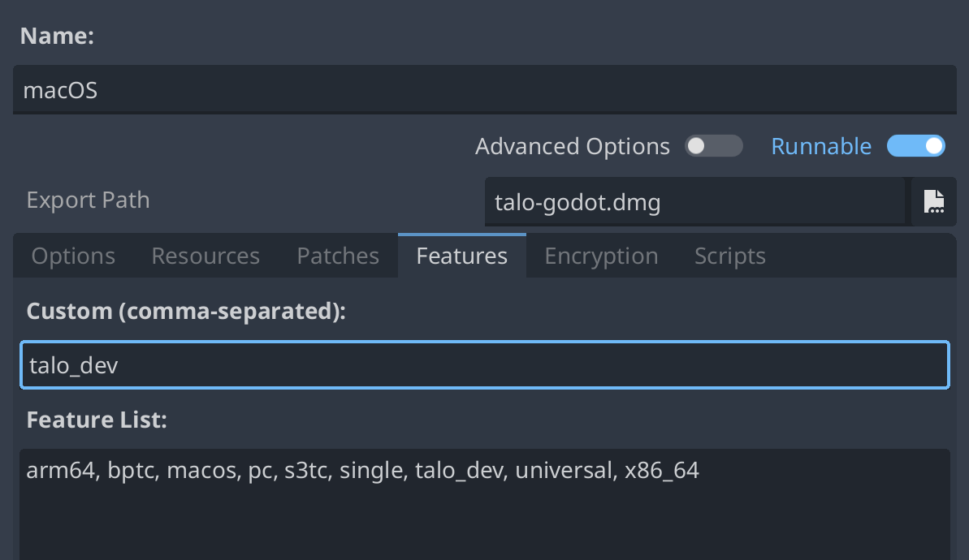Viewport: 969px width, 560px height.
Task: Select the Features tab
Action: [461, 256]
